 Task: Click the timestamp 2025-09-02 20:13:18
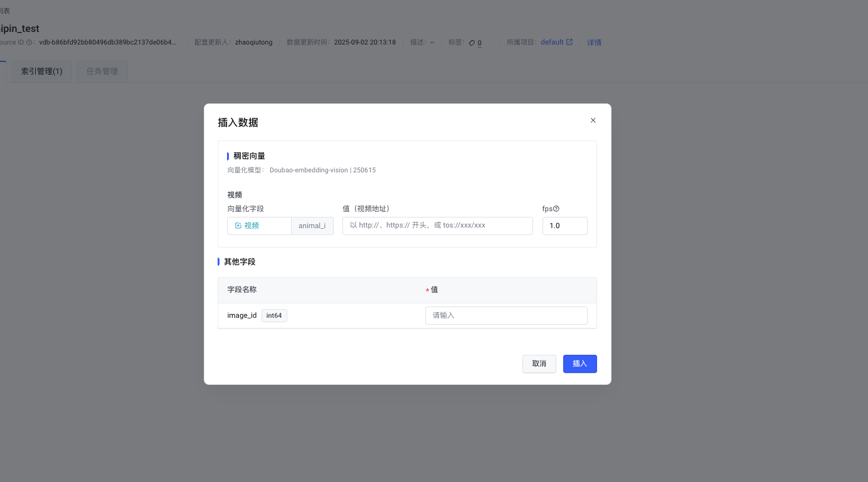point(365,43)
